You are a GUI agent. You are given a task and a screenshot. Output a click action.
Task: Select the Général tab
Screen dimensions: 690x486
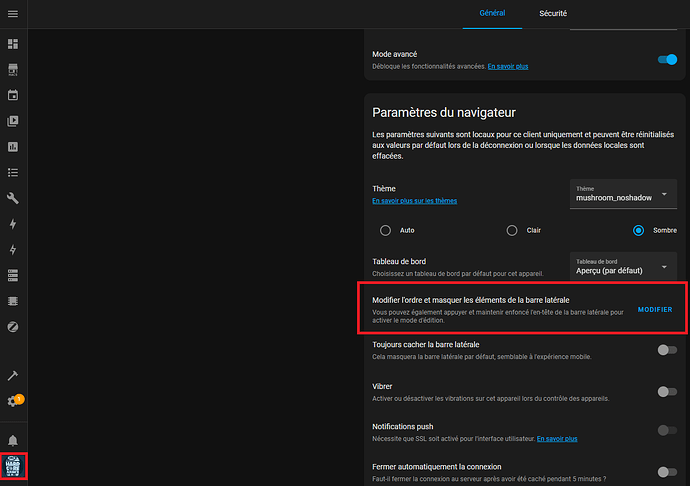pos(492,14)
